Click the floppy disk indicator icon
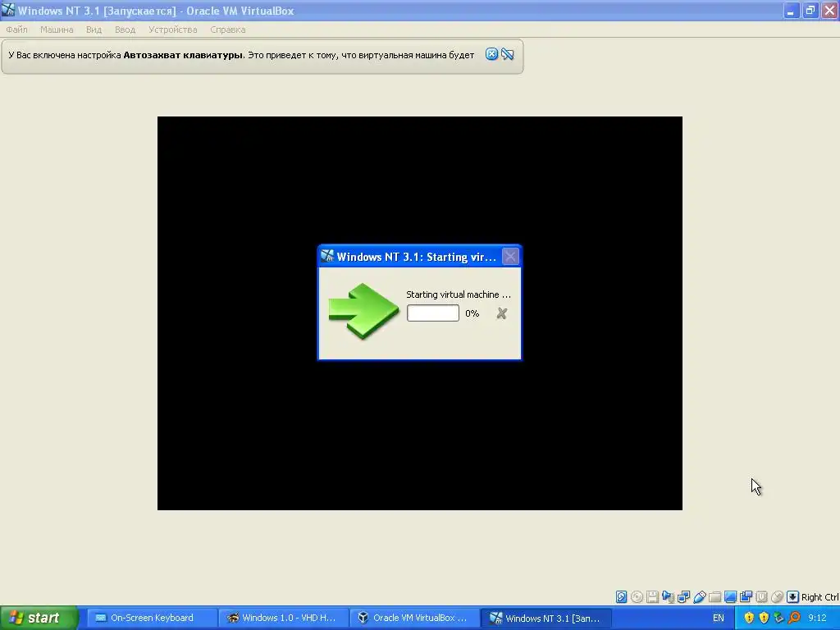The image size is (840, 630). click(x=652, y=597)
